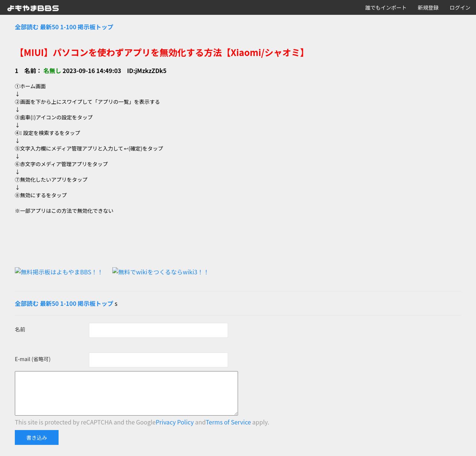Click the step ⑥ 赤文字のメディア管理アプリ line
The width and height of the screenshot is (476, 456).
click(62, 164)
